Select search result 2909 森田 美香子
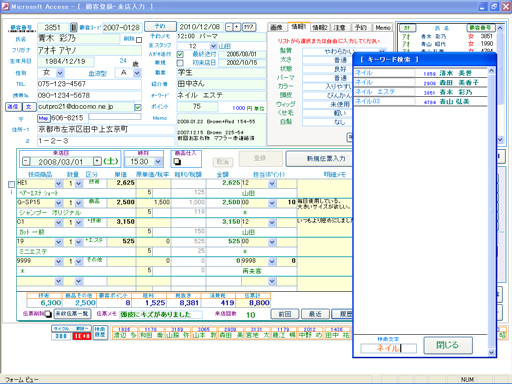 click(x=421, y=83)
